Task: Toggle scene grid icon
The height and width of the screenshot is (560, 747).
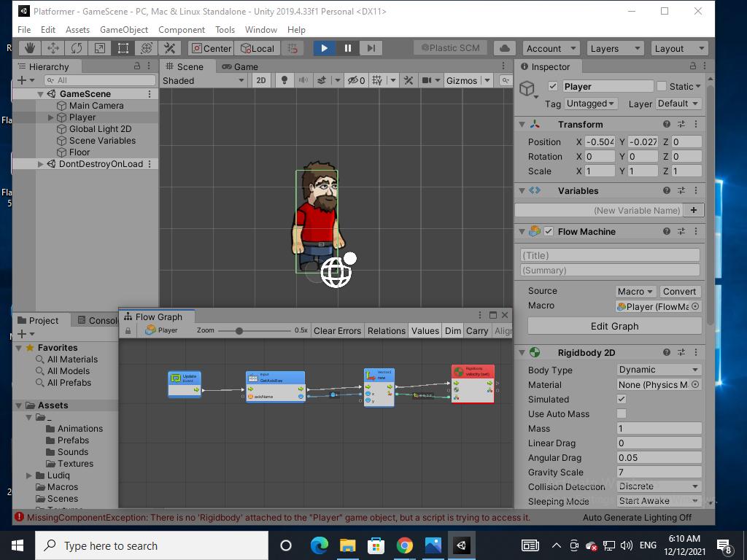Action: pyautogui.click(x=377, y=80)
